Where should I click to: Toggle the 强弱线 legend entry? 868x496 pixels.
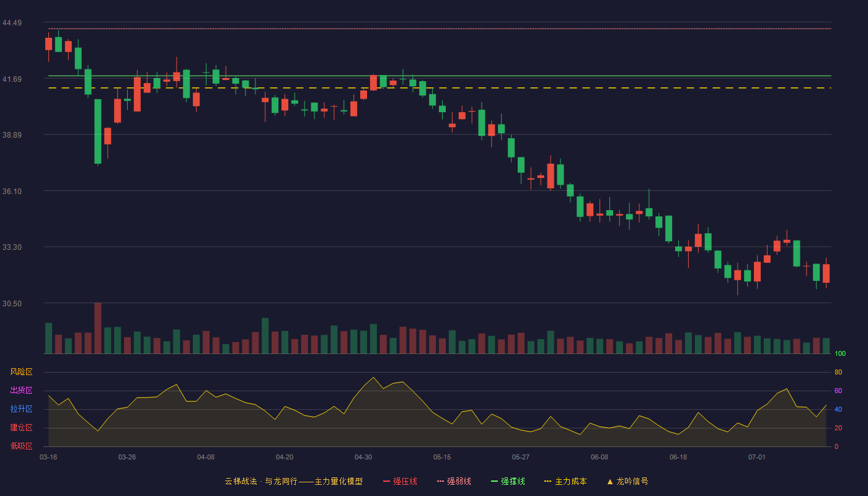[454, 481]
